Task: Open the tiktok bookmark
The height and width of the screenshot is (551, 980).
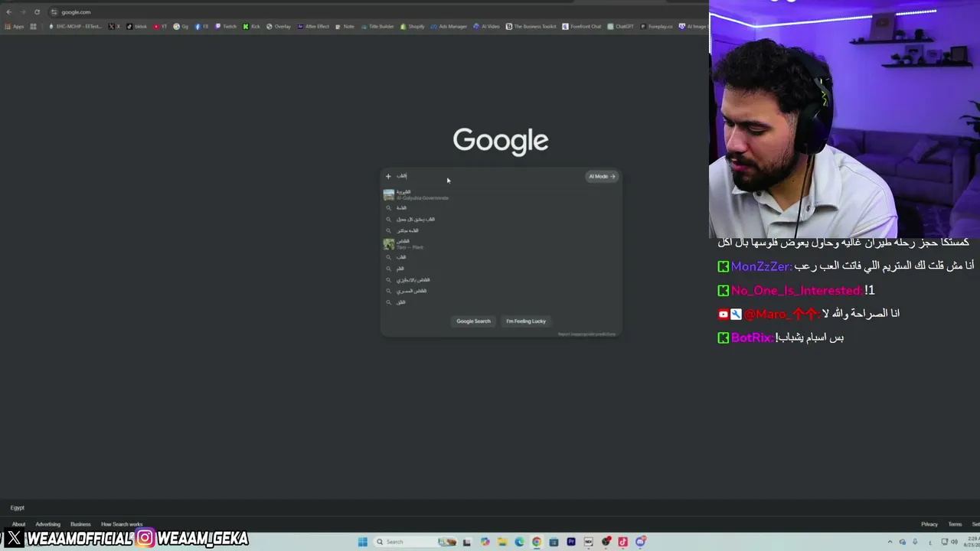Action: point(136,27)
